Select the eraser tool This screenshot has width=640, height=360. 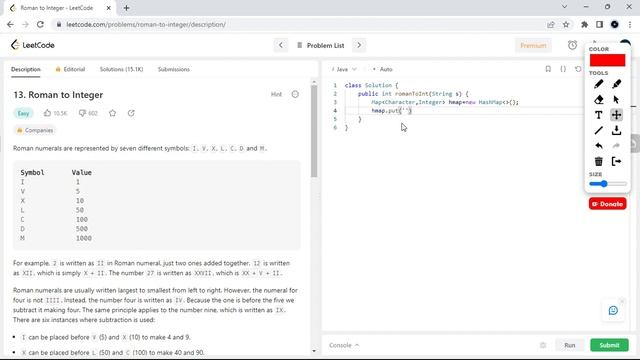pos(598,100)
